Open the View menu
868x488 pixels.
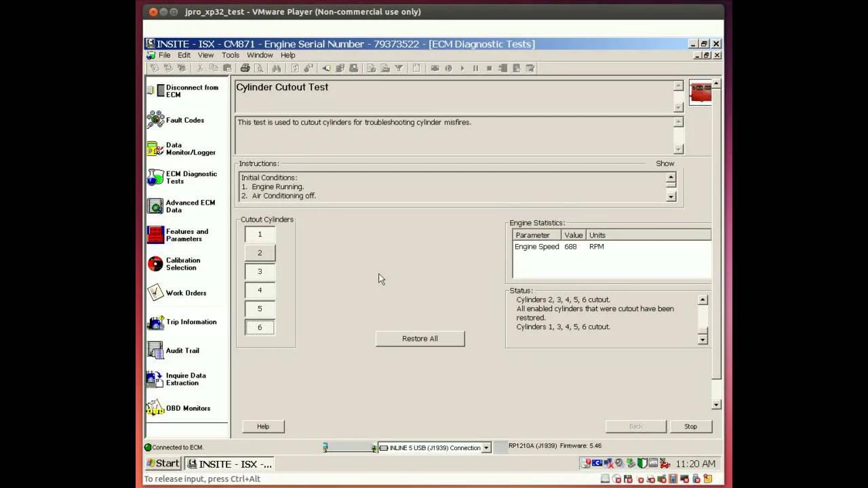point(205,55)
